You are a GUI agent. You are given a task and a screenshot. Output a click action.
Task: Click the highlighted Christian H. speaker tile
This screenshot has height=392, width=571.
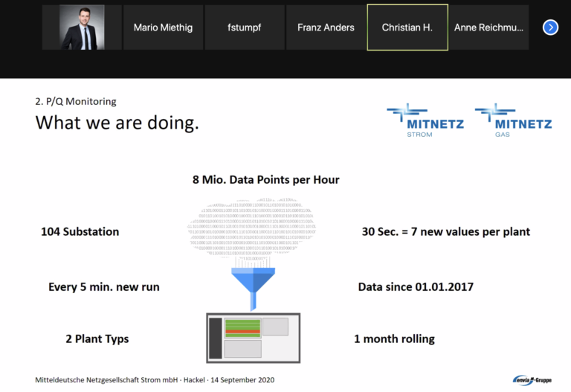(x=407, y=28)
